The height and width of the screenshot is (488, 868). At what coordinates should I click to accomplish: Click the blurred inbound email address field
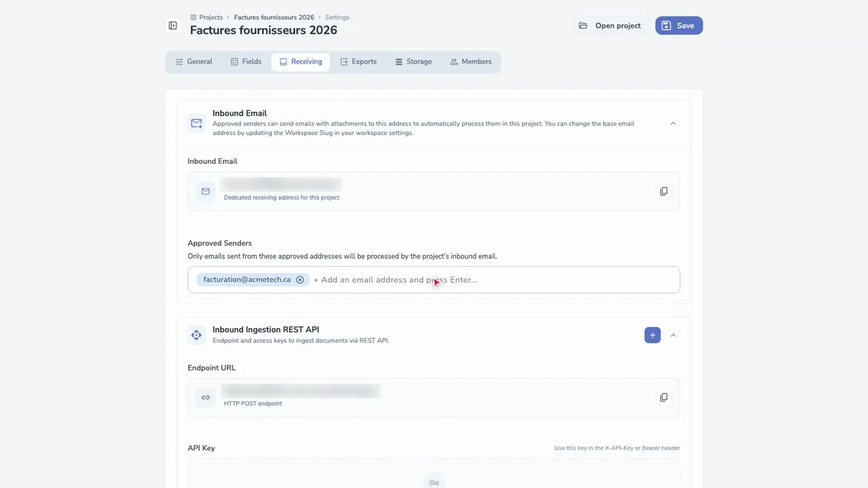(x=281, y=184)
